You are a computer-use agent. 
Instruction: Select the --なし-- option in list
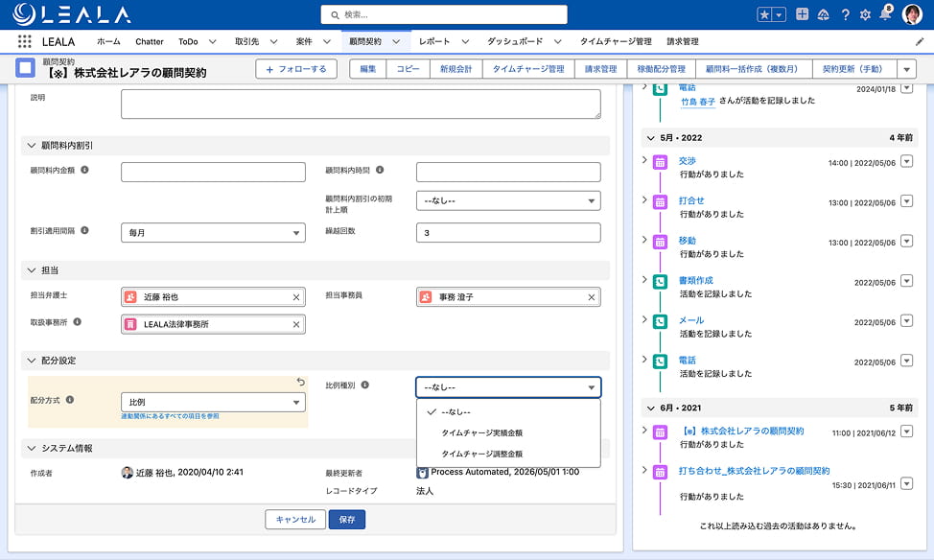point(508,411)
